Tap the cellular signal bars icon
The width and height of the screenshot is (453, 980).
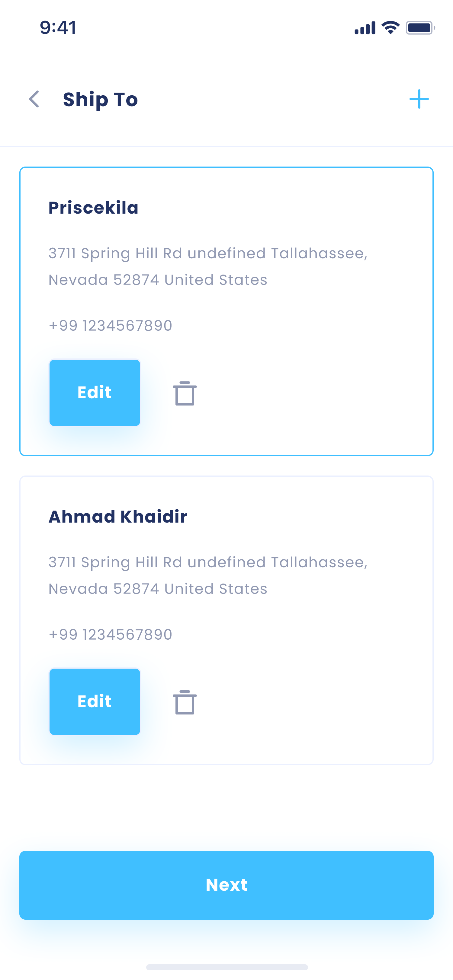point(365,28)
